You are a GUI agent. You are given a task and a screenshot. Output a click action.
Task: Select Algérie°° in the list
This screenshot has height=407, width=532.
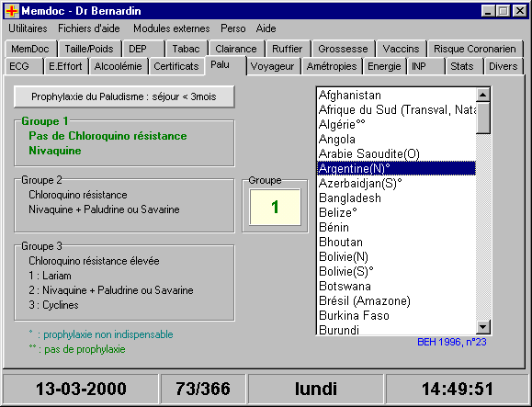coord(396,124)
